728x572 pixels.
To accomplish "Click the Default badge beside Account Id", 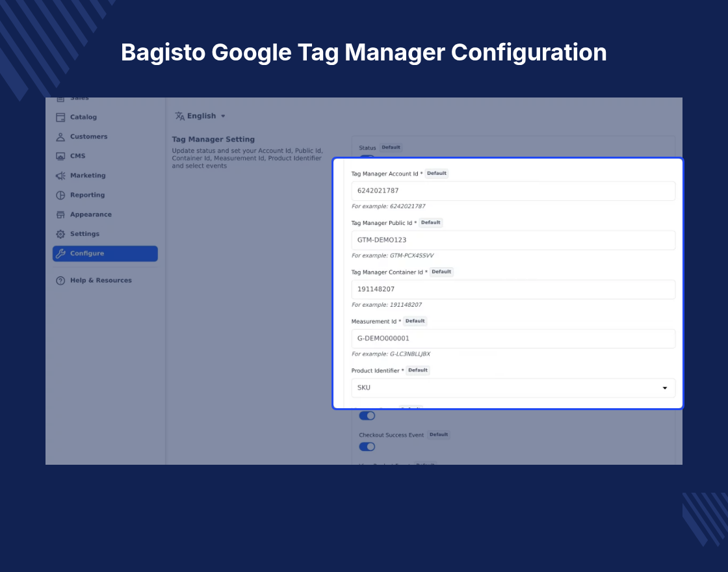I will [436, 174].
